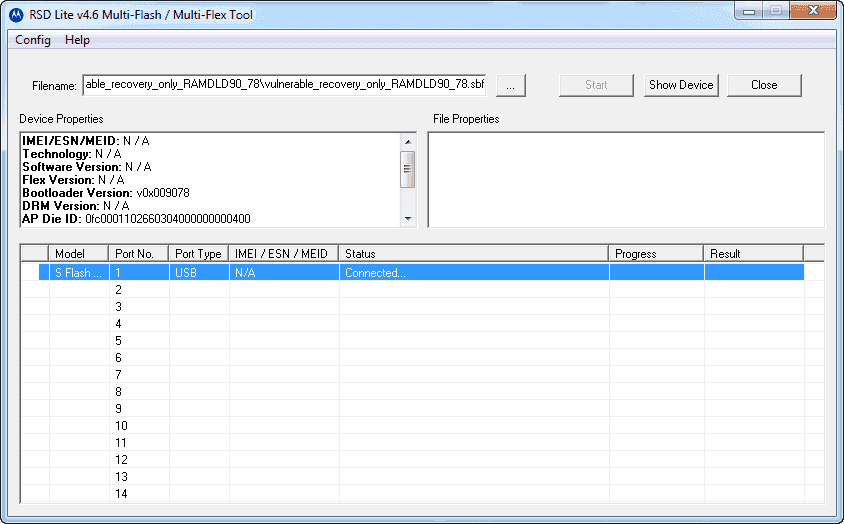Image resolution: width=844 pixels, height=524 pixels.
Task: Click the browse button with three dots
Action: coord(510,85)
